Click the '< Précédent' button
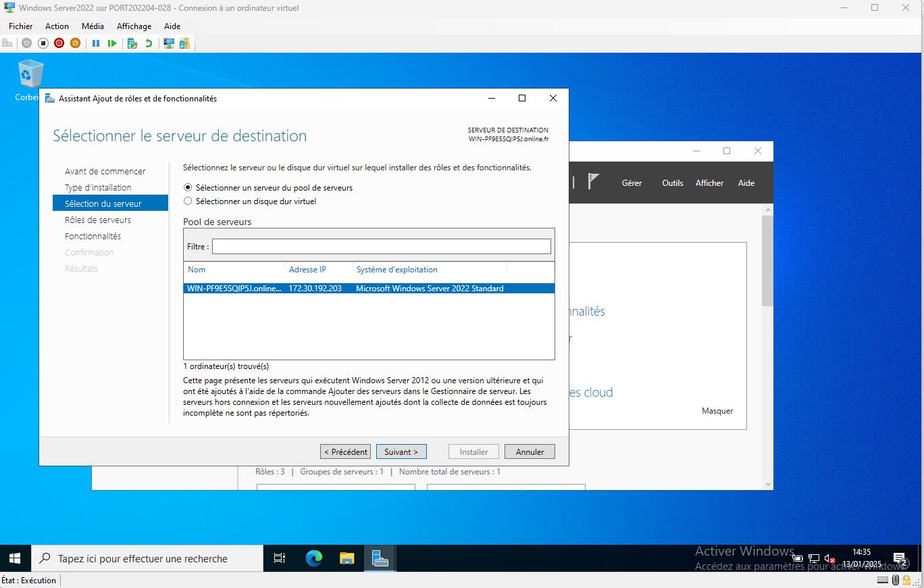Viewport: 924px width, 588px height. pyautogui.click(x=345, y=451)
